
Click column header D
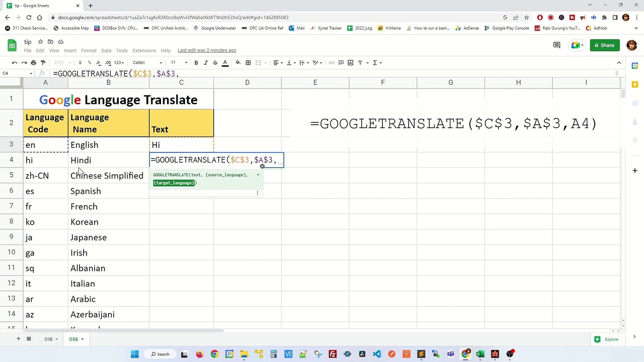coord(247,82)
